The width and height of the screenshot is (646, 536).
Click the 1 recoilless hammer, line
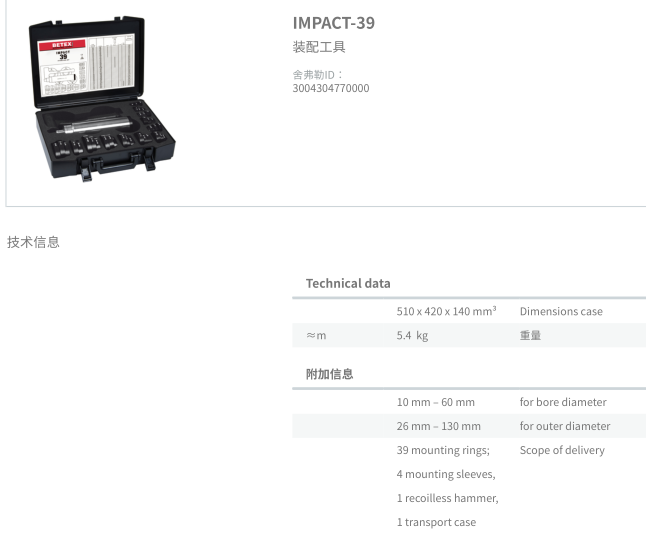coord(448,498)
